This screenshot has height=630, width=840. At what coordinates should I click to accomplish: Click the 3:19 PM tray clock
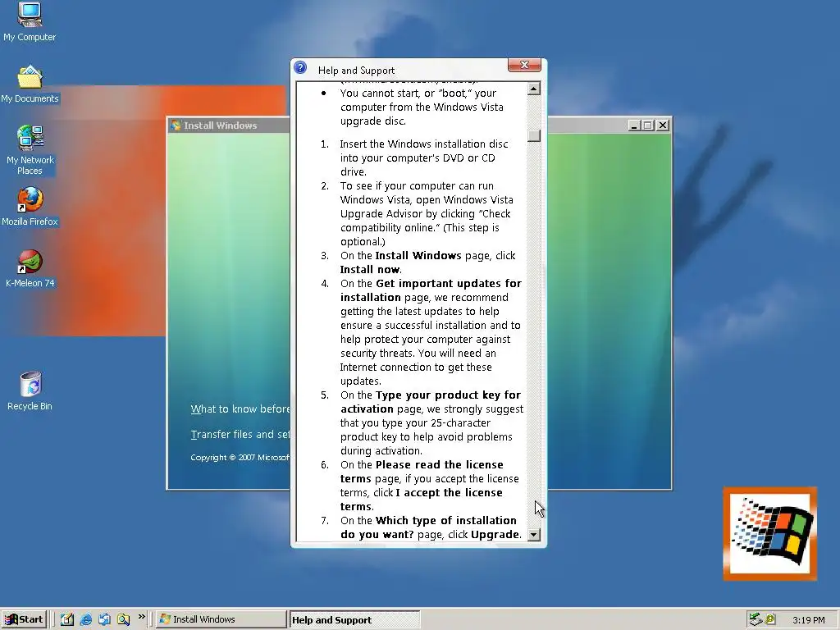pyautogui.click(x=808, y=620)
